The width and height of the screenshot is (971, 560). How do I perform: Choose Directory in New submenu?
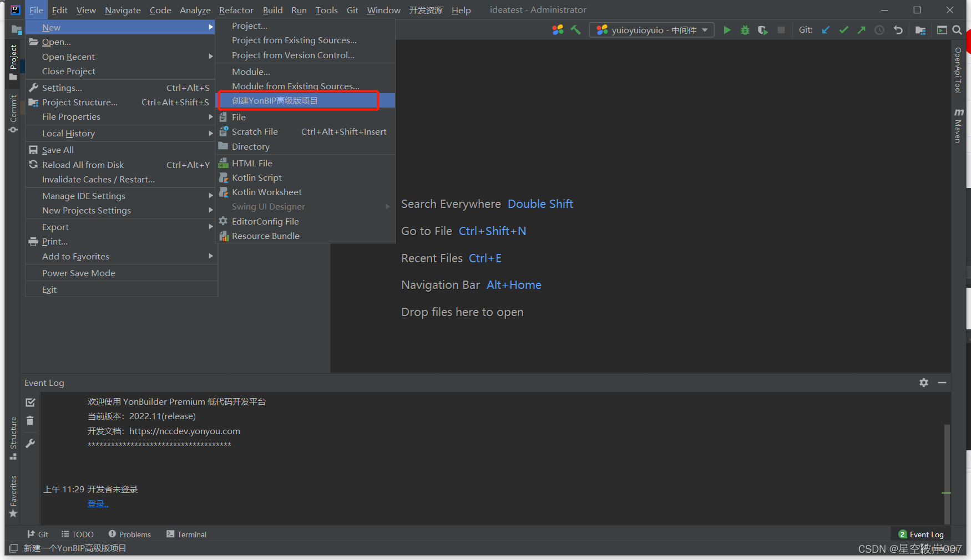(x=305, y=146)
